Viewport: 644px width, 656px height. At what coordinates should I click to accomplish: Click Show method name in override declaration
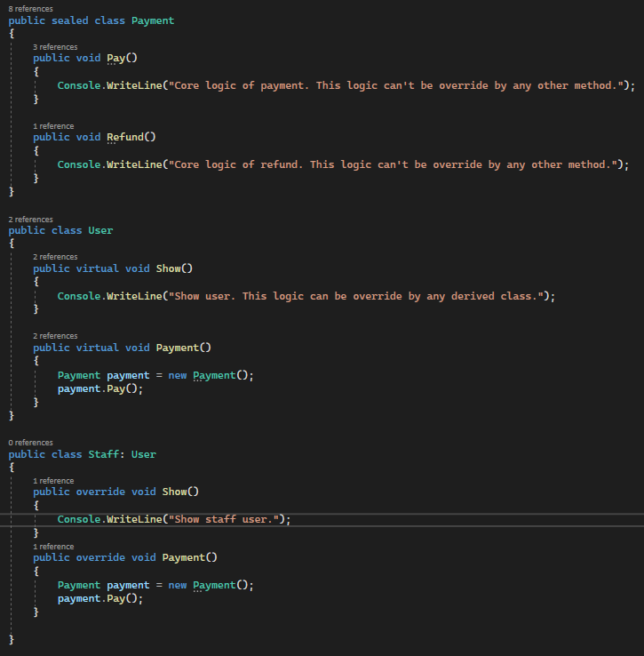tap(174, 492)
